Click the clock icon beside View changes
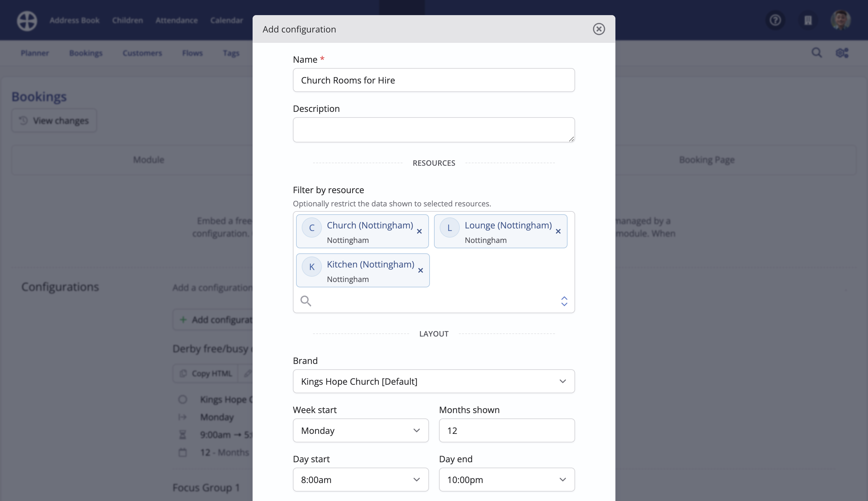The image size is (868, 501). [x=23, y=120]
